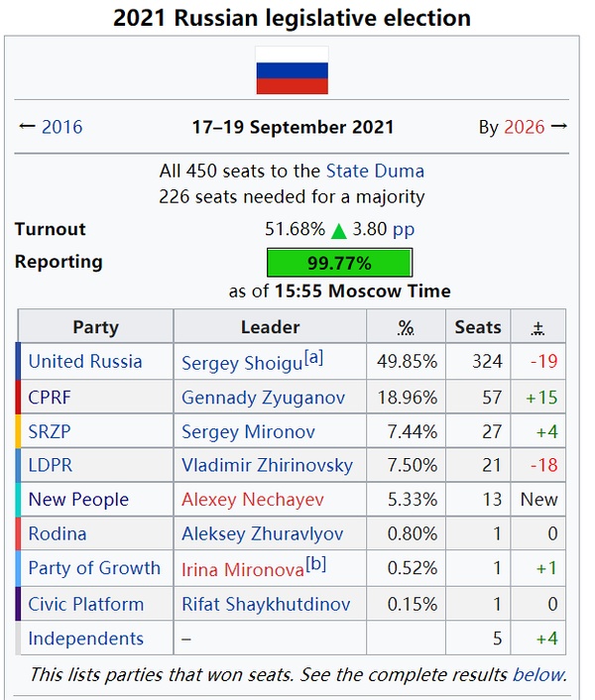
Task: Select Gennady Zyuganov leader link
Action: pyautogui.click(x=263, y=398)
